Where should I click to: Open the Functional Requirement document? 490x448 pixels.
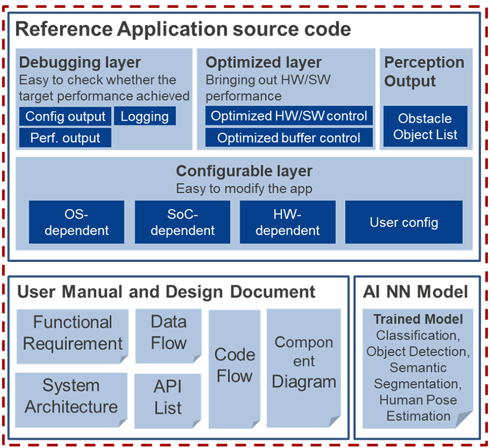pos(73,334)
